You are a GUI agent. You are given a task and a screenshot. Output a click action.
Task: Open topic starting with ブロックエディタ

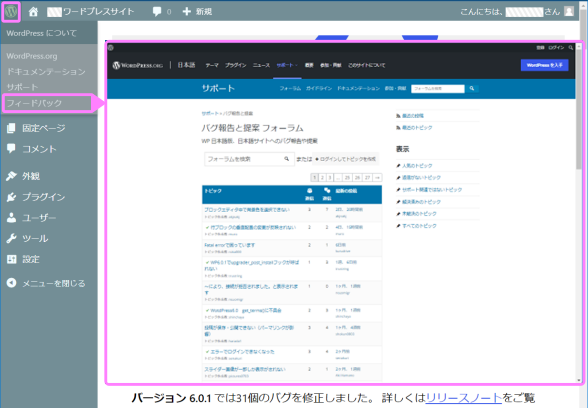(247, 210)
